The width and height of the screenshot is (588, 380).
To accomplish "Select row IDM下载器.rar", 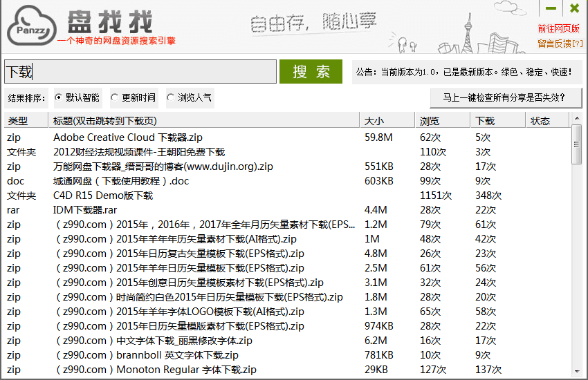I will click(287, 210).
